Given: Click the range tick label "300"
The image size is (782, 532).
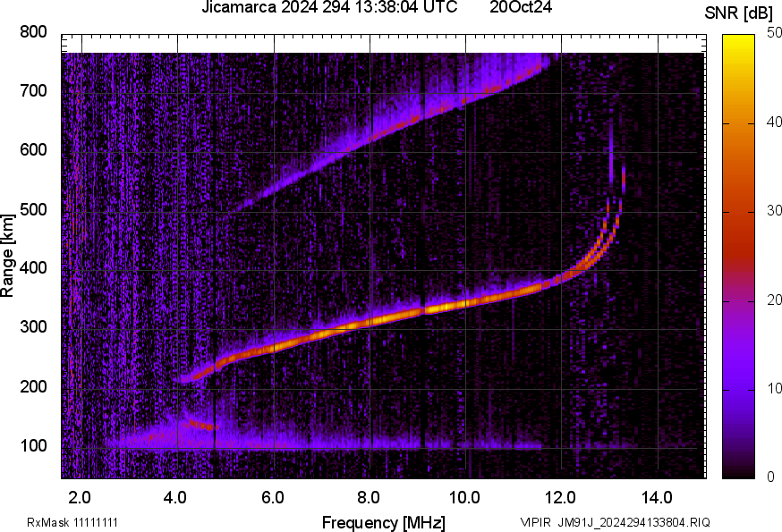Looking at the screenshot, I should pyautogui.click(x=33, y=327).
